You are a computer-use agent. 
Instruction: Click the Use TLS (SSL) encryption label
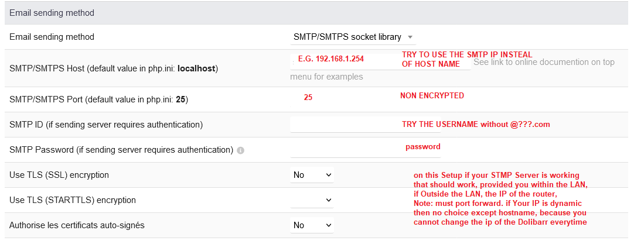pos(59,175)
